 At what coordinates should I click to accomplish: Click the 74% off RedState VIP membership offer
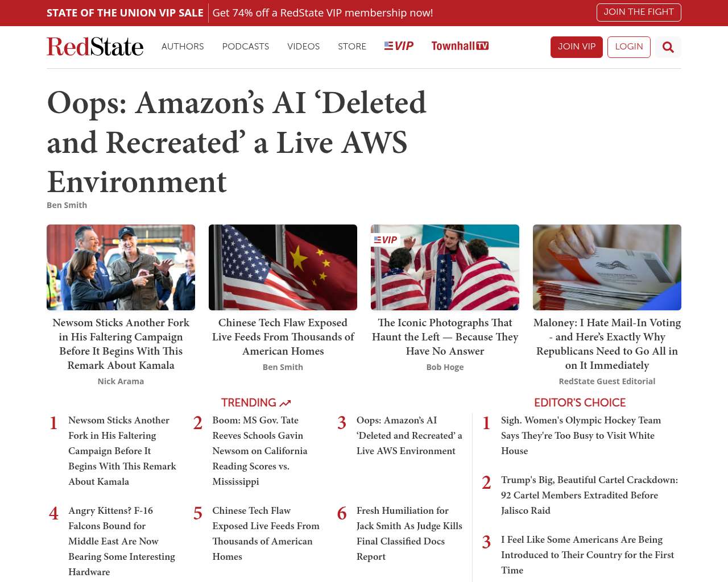pyautogui.click(x=322, y=13)
